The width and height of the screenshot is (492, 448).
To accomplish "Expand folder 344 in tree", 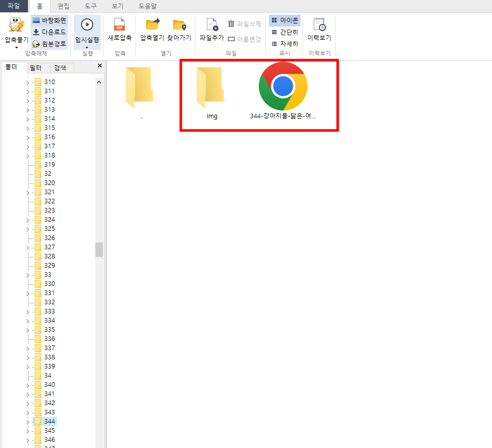I will pyautogui.click(x=28, y=422).
